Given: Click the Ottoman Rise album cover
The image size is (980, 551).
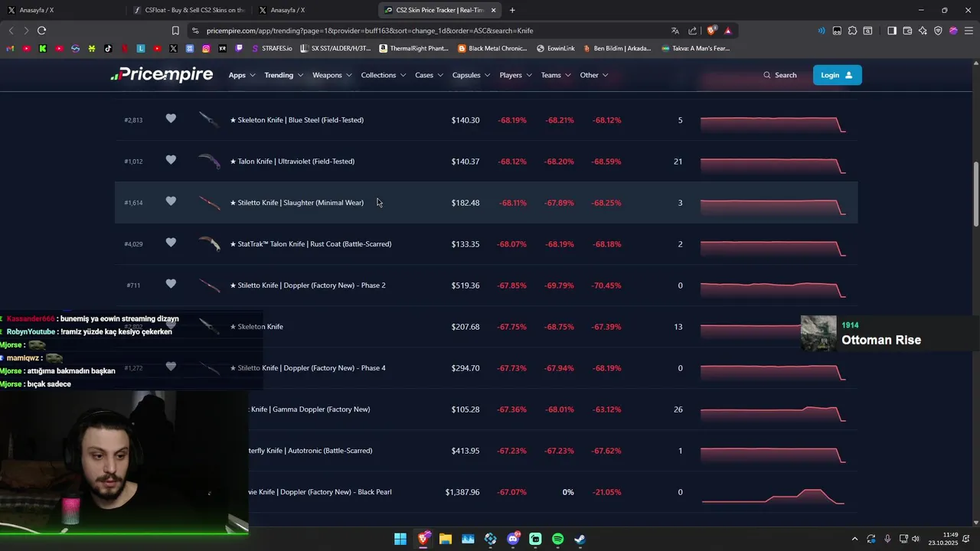Looking at the screenshot, I should click(x=818, y=333).
